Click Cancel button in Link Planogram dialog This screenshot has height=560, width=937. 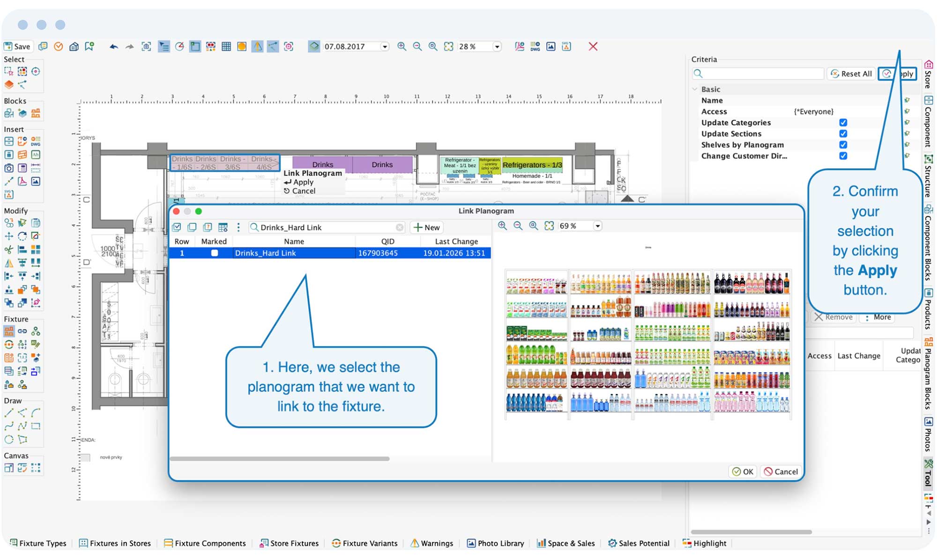click(x=781, y=472)
